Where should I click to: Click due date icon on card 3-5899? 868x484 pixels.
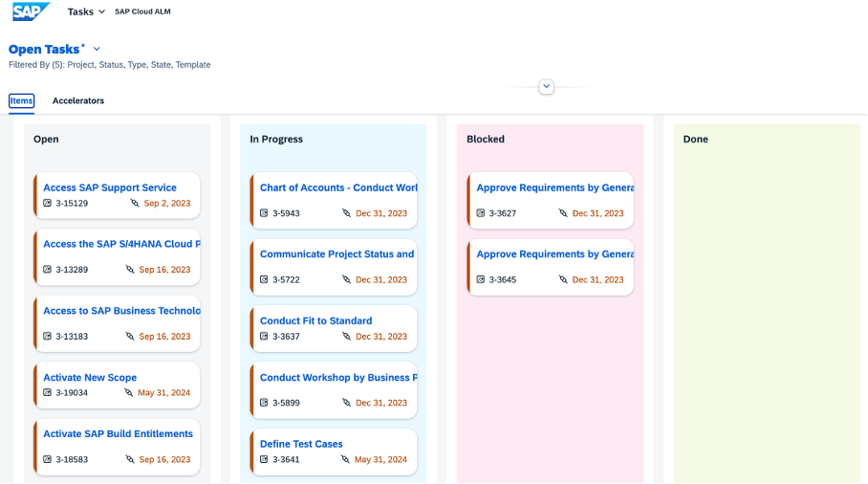(347, 403)
